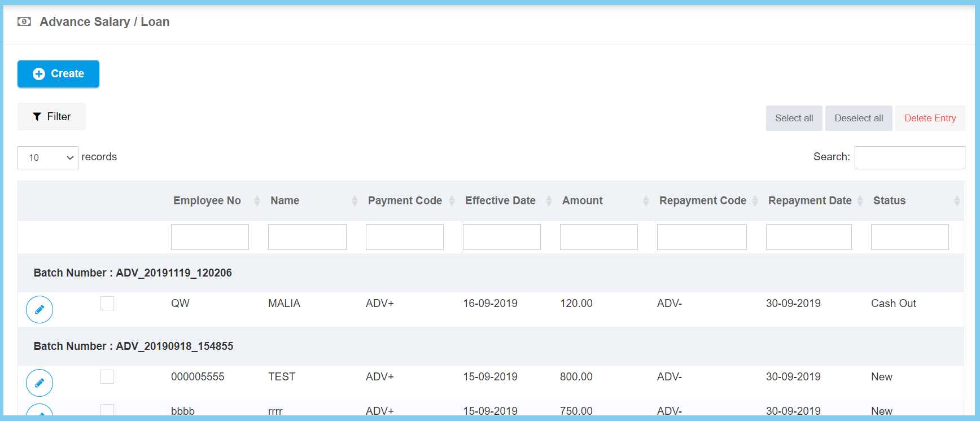Click the edit pencil icon for MALIA row
980x421 pixels.
coord(40,309)
